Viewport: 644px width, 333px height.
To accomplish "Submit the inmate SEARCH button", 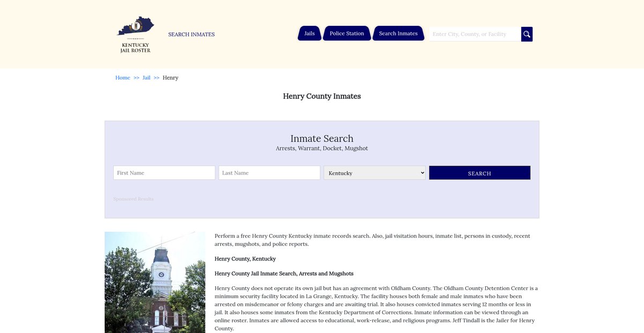I will point(480,173).
